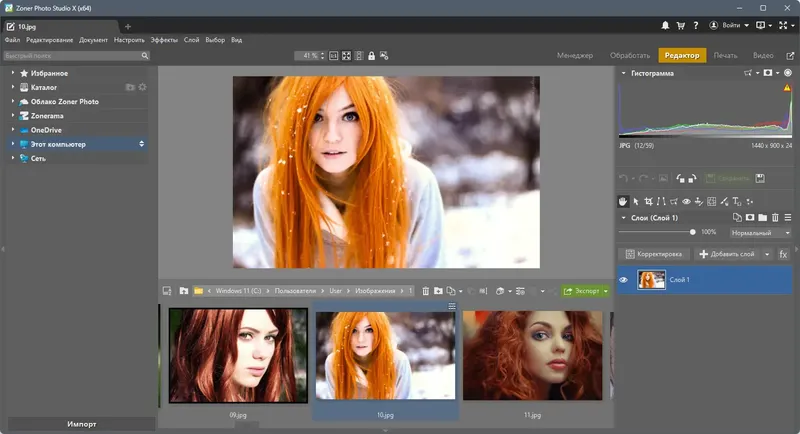Click the layer opacity slider handle
The image size is (800, 434).
693,232
